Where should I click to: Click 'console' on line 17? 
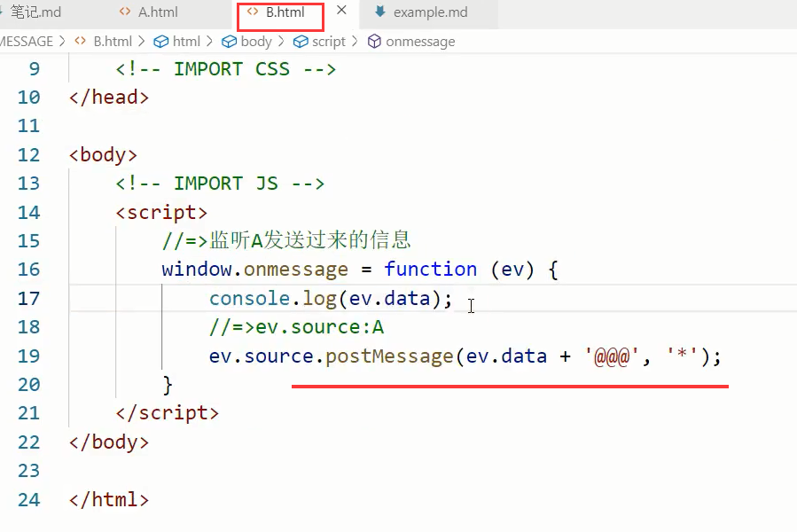point(249,298)
